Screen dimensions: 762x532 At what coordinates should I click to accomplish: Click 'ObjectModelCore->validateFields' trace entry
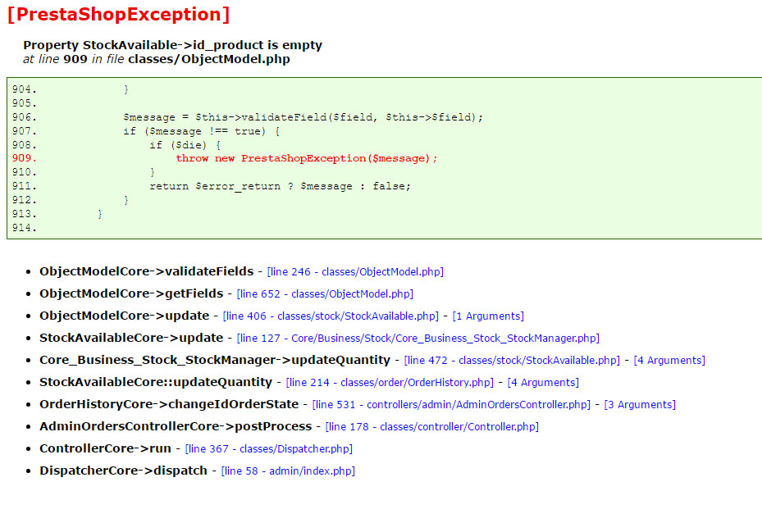point(147,271)
